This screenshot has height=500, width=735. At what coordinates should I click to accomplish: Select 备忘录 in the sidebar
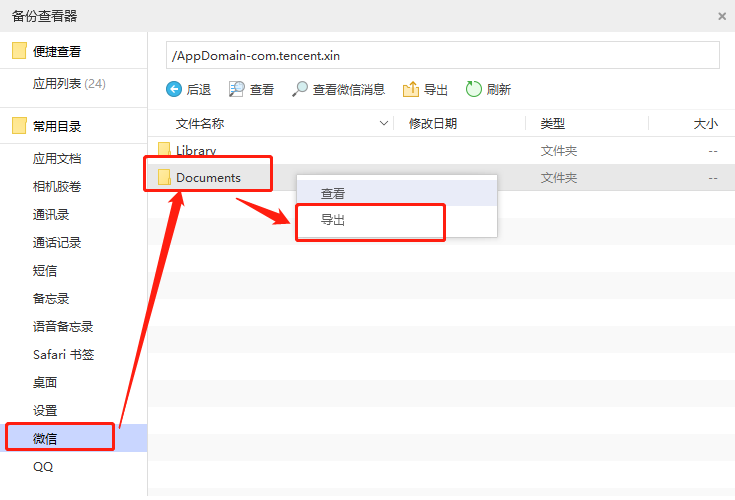pos(51,299)
